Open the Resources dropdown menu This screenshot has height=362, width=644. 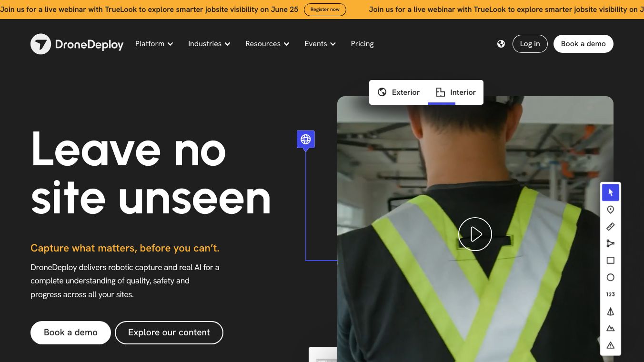coord(267,44)
